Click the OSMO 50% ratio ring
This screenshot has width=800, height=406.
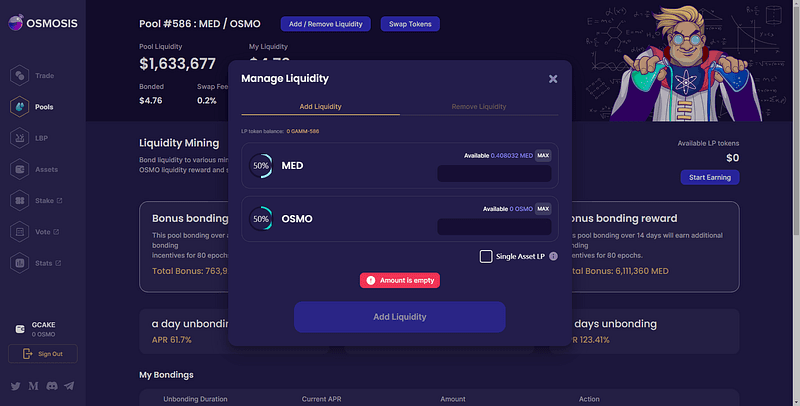261,219
